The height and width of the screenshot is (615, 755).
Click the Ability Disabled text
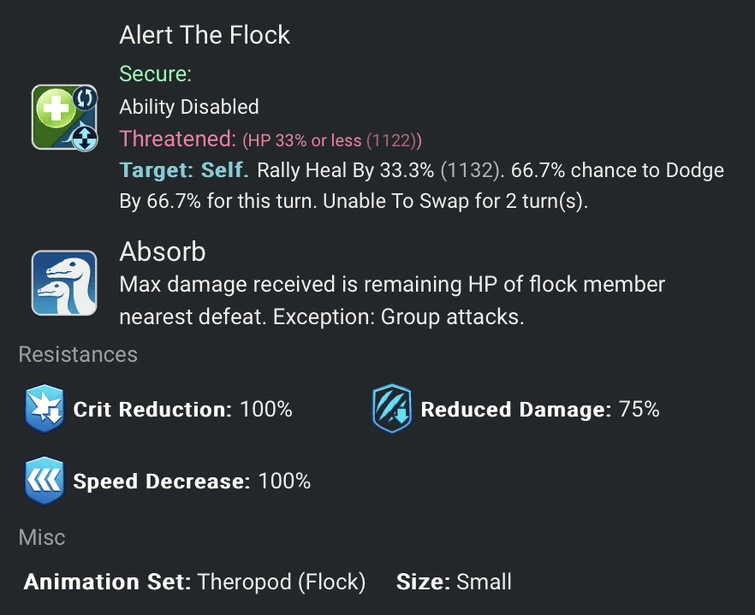click(189, 107)
